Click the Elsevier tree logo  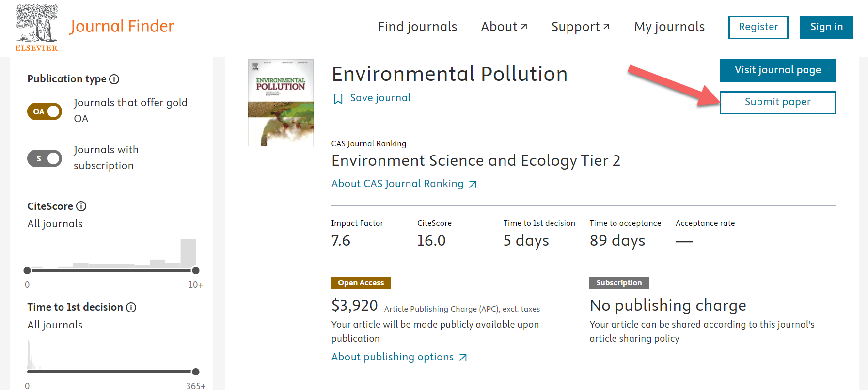coord(36,28)
